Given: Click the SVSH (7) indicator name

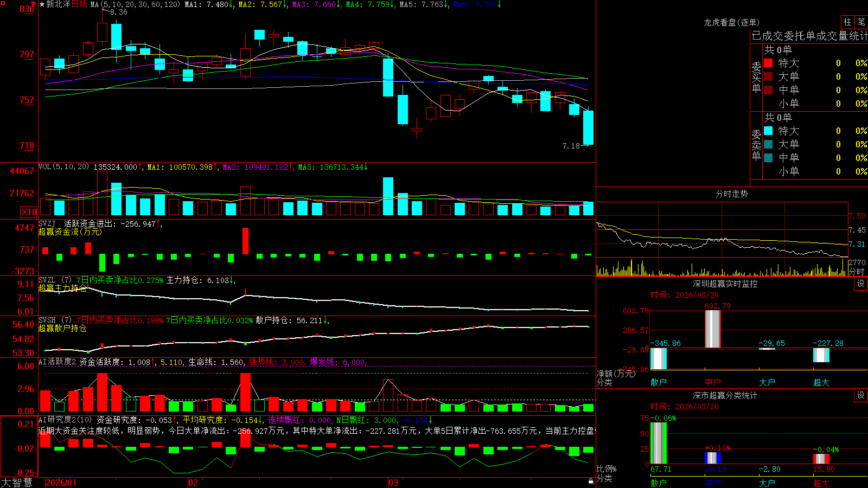Looking at the screenshot, I should pyautogui.click(x=55, y=320).
